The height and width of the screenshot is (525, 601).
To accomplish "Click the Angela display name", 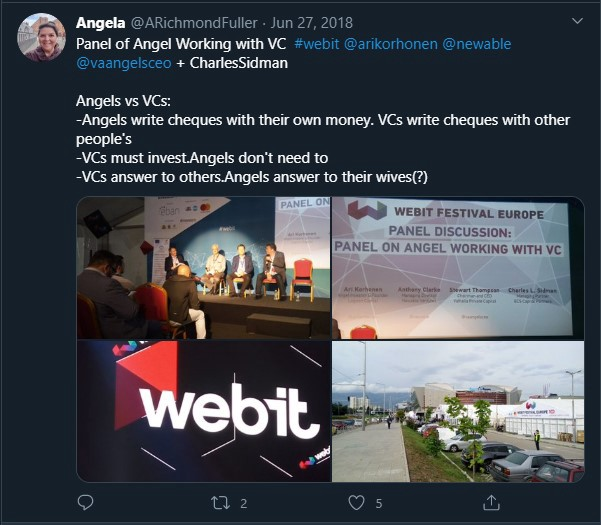I will (100, 23).
